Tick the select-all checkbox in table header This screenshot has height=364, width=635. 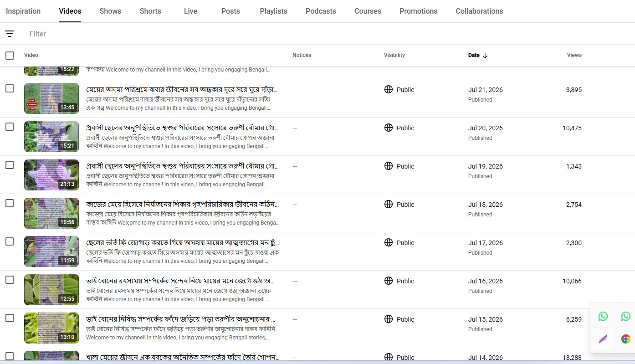[x=10, y=56]
